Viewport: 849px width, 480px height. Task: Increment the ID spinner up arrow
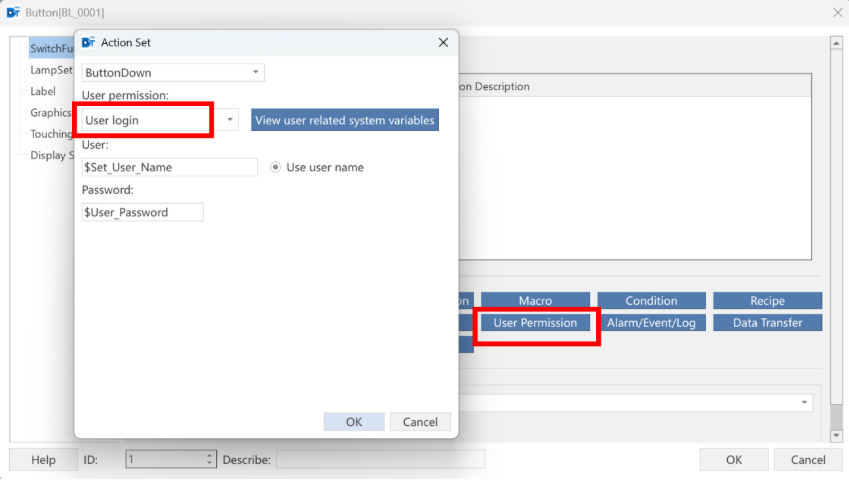210,456
